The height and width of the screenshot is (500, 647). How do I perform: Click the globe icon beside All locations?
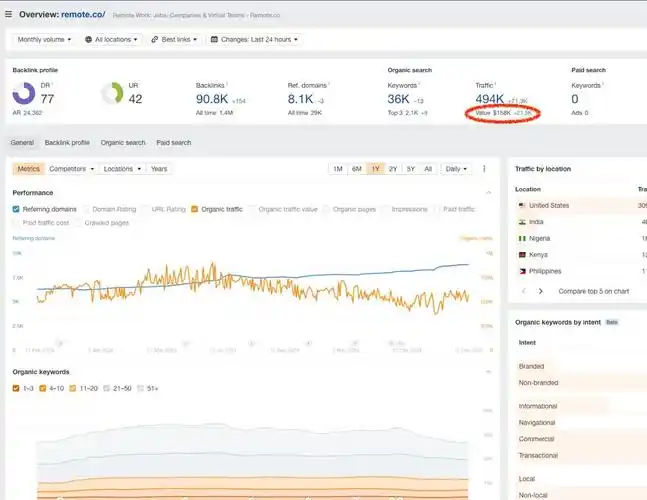tap(88, 40)
